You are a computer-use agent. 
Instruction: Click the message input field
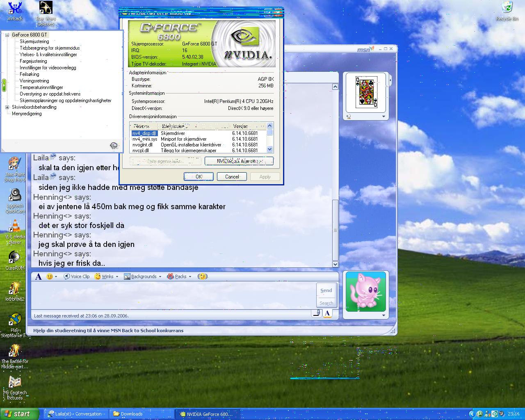click(x=173, y=295)
